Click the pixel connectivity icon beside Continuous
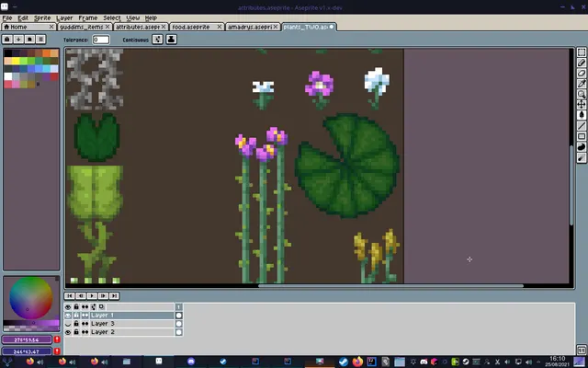The width and height of the screenshot is (588, 368). tap(157, 40)
